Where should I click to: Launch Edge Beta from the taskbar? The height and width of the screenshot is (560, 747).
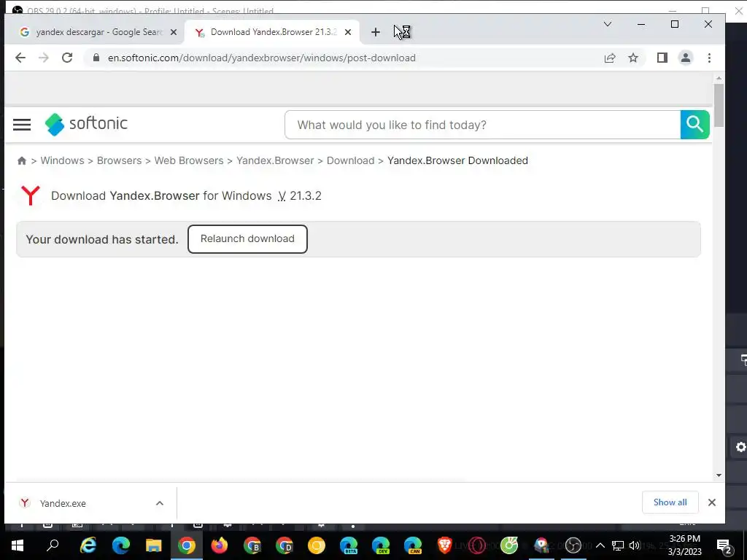click(x=349, y=545)
